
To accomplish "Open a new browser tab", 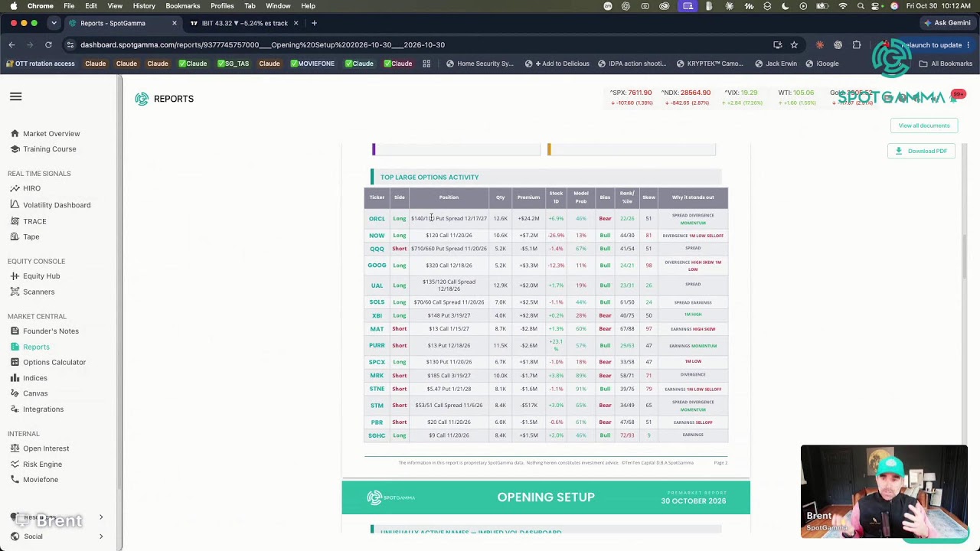I will 314,23.
